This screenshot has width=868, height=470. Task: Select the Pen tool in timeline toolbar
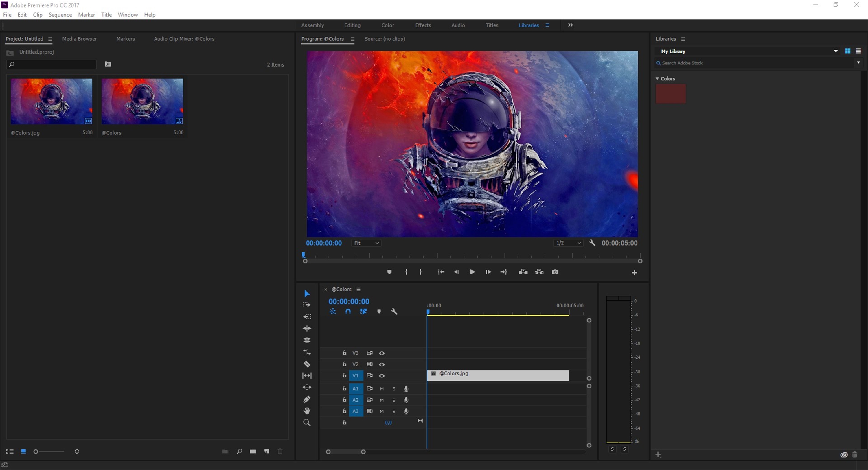pos(307,399)
